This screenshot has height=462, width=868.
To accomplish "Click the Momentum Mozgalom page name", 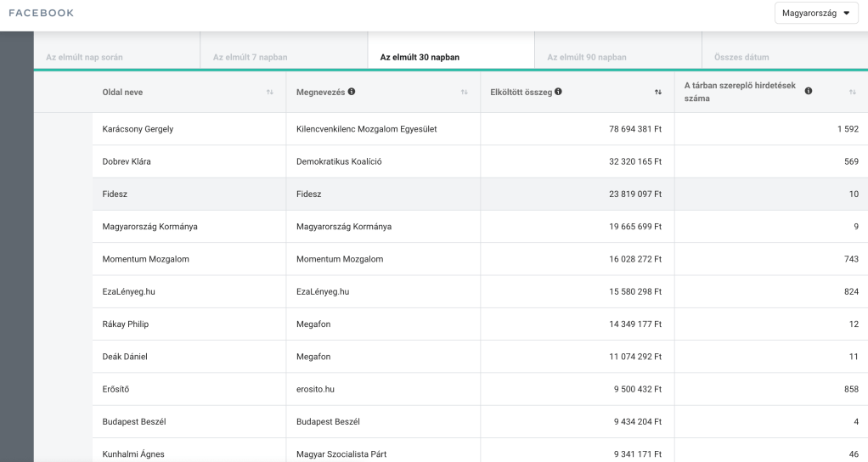I will pyautogui.click(x=145, y=259).
